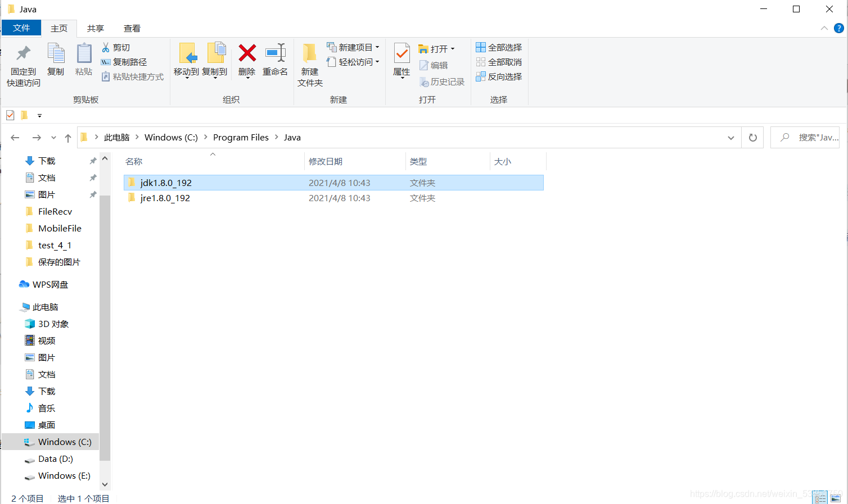Select 3D 对象 under 此电脑
848x504 pixels.
53,324
